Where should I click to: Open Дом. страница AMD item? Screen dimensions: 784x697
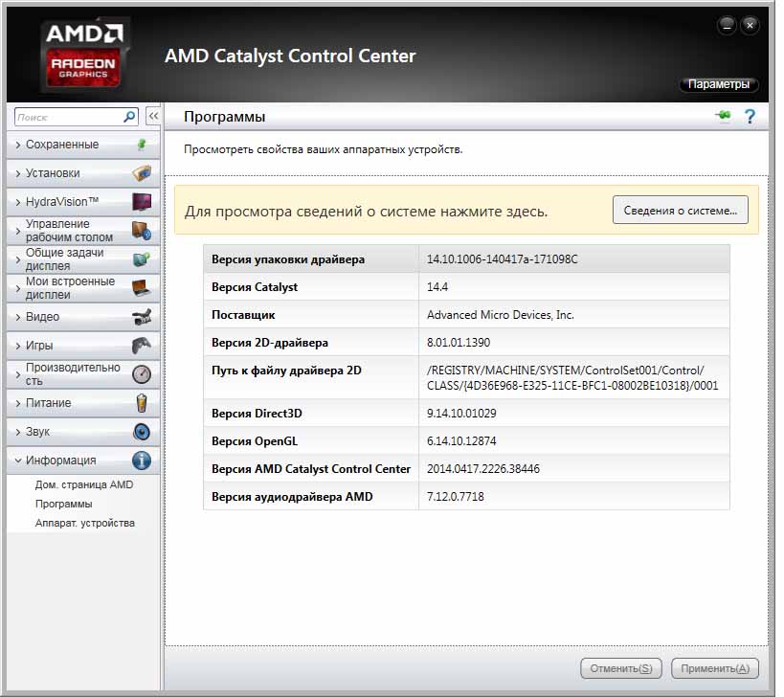pos(84,484)
